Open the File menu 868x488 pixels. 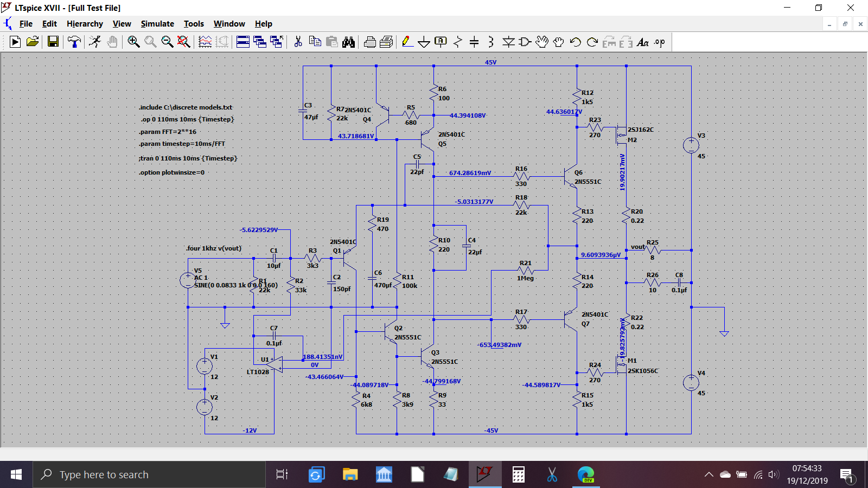pyautogui.click(x=26, y=24)
